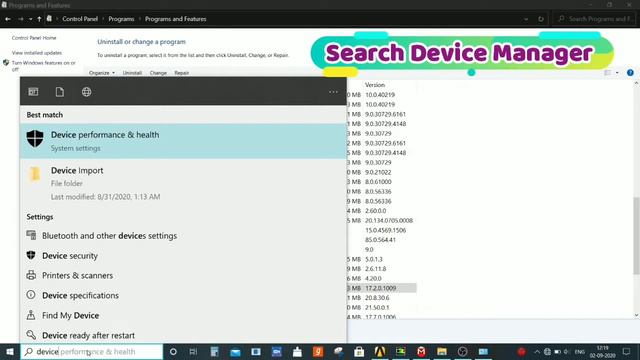
Task: Filter search results by Web globe icon
Action: pyautogui.click(x=87, y=92)
